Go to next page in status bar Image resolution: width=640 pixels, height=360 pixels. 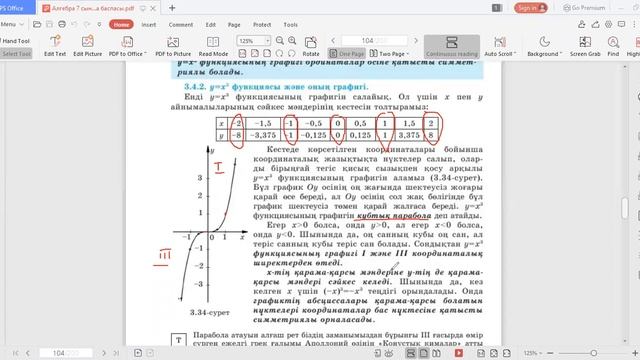(x=104, y=353)
